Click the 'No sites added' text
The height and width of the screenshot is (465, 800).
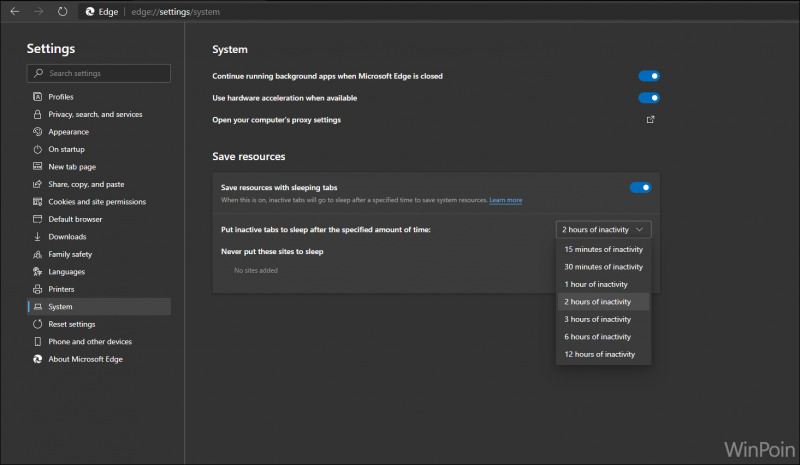(256, 271)
